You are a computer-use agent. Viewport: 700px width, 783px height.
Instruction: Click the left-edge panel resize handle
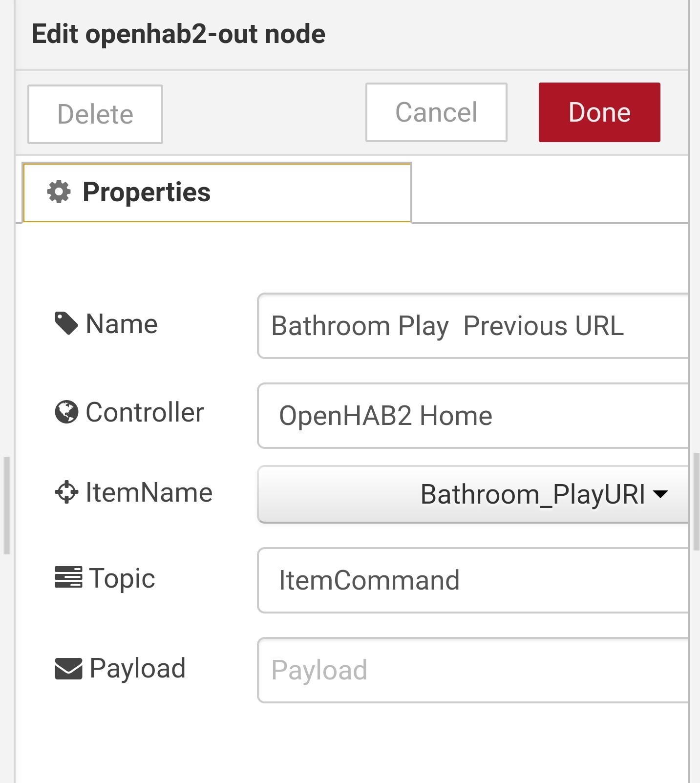6,505
